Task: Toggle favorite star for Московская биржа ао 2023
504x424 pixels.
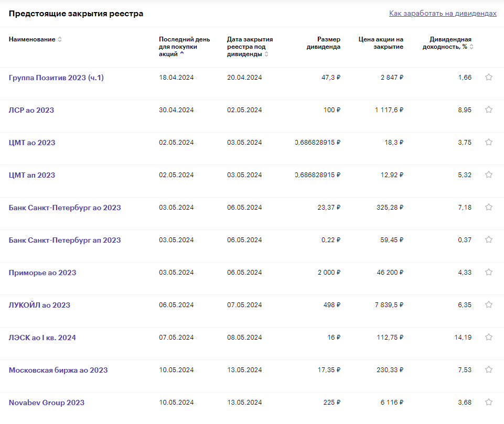Action: (x=489, y=370)
